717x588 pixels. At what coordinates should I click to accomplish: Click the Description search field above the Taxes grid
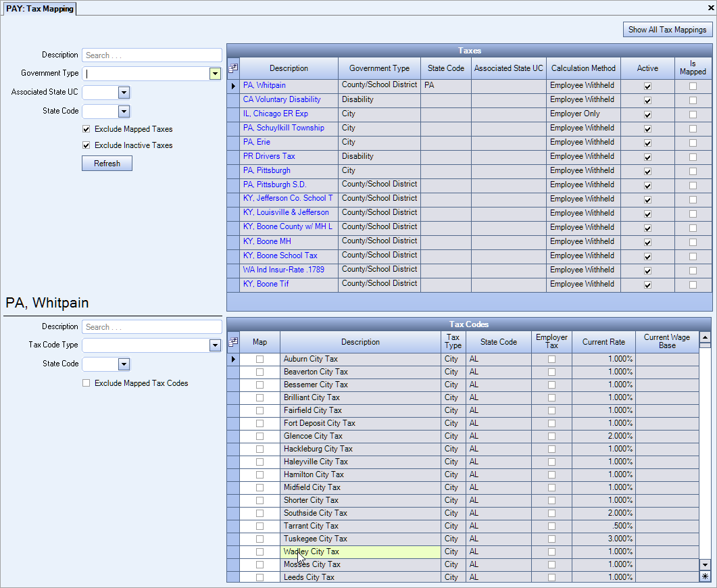(151, 55)
